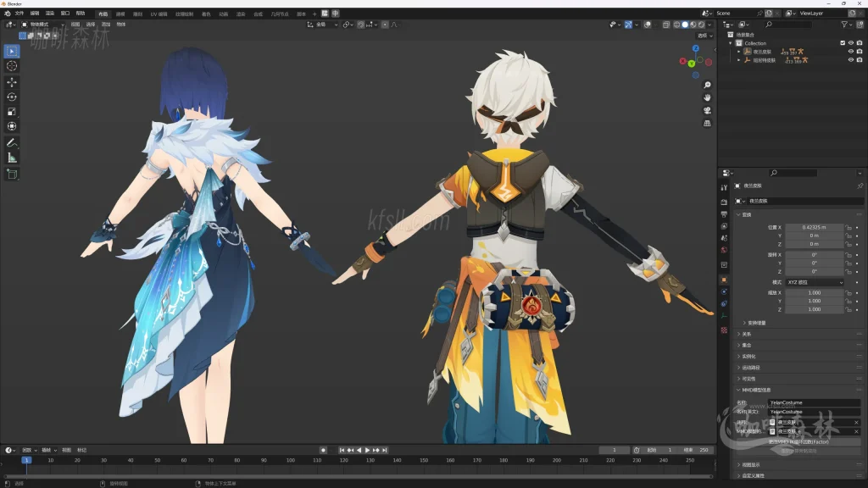The width and height of the screenshot is (868, 488).
Task: Click the green Y axis on navigation gizmo
Action: 692,64
